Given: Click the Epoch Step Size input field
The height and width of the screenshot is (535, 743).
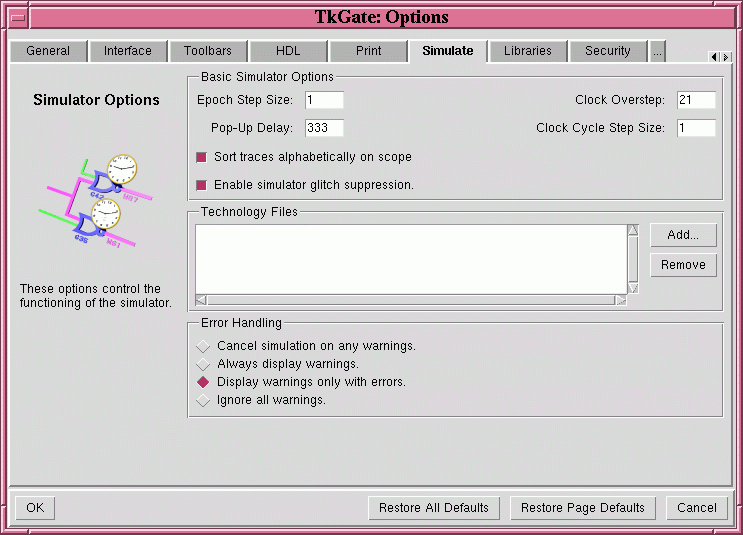Looking at the screenshot, I should (x=324, y=100).
